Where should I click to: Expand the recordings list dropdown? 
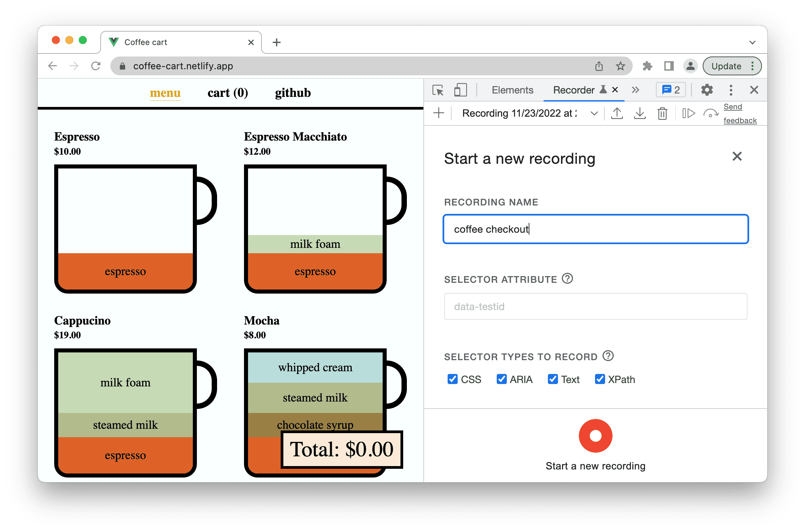click(594, 114)
